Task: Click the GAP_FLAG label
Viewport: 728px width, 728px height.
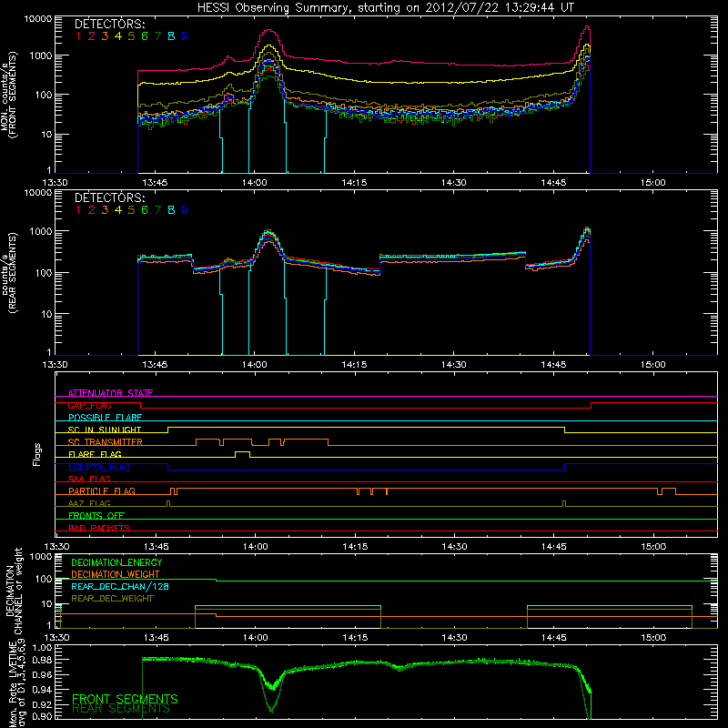Action: (89, 405)
